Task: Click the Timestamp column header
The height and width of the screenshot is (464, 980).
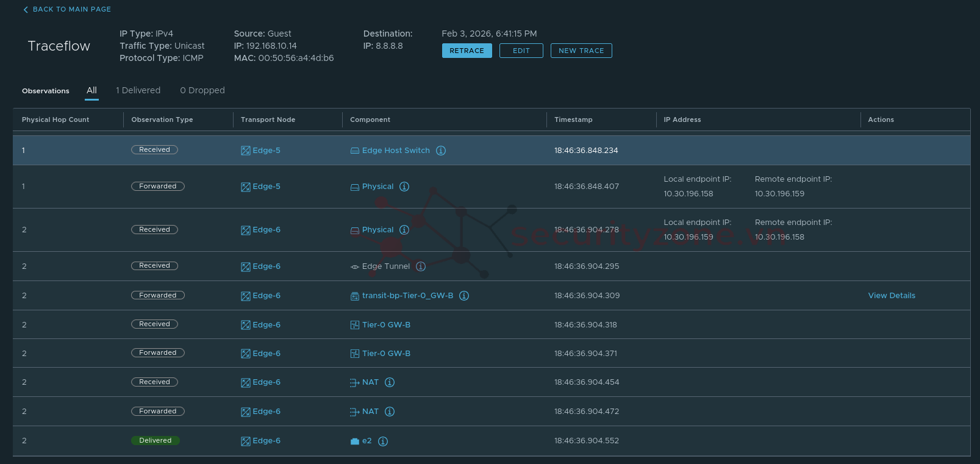Action: [x=573, y=120]
